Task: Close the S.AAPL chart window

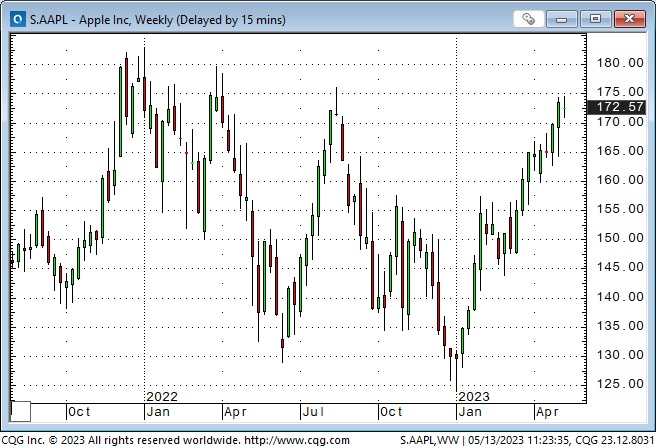Action: point(630,19)
